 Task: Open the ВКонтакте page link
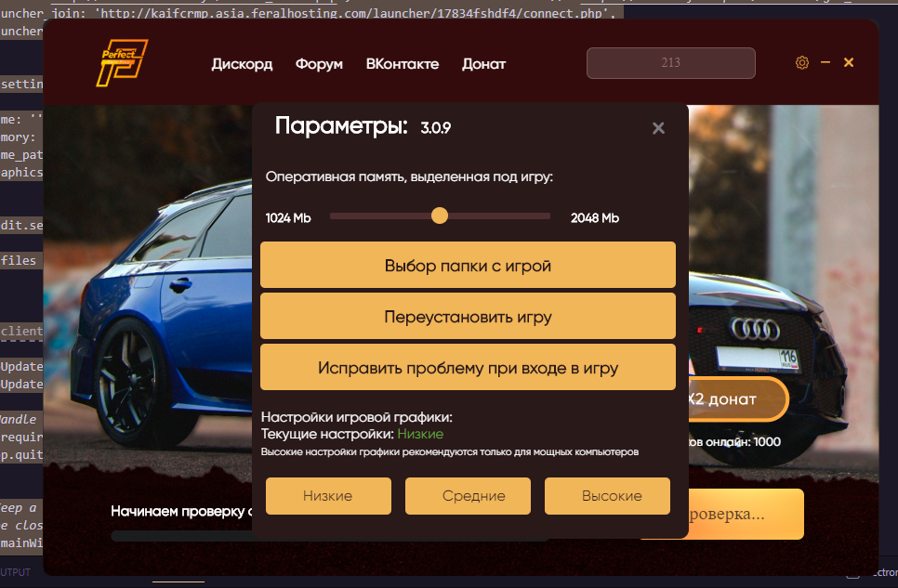tap(403, 64)
